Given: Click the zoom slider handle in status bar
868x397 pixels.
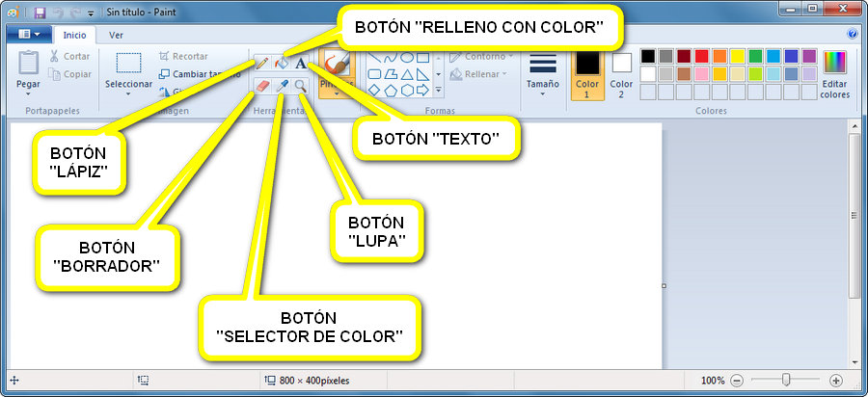Looking at the screenshot, I should point(787,381).
